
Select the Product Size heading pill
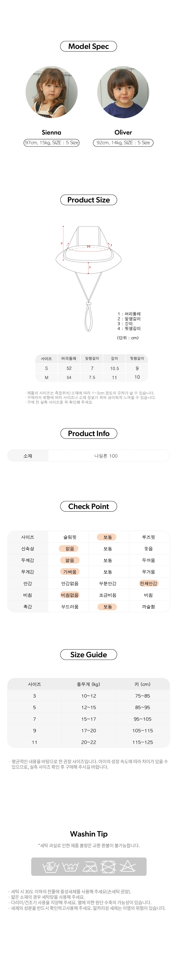[88, 200]
